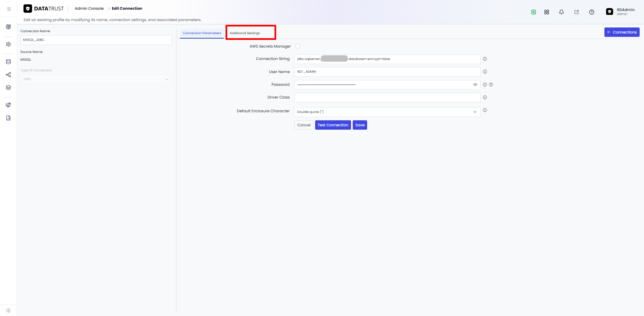Click info icon beside Driver Class
644x316 pixels.
(485, 98)
